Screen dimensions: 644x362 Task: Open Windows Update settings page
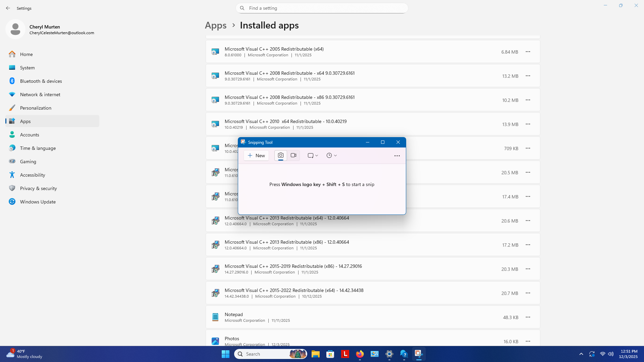tap(38, 202)
